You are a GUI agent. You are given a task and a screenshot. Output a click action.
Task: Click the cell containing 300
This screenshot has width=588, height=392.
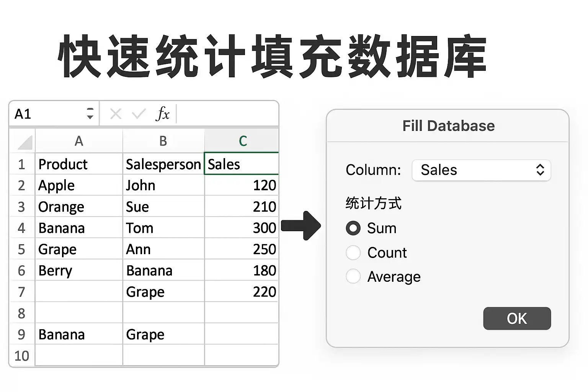(x=242, y=228)
